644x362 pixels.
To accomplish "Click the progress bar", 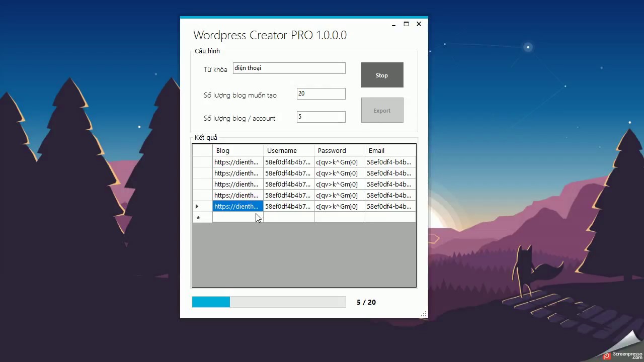I will pyautogui.click(x=269, y=302).
